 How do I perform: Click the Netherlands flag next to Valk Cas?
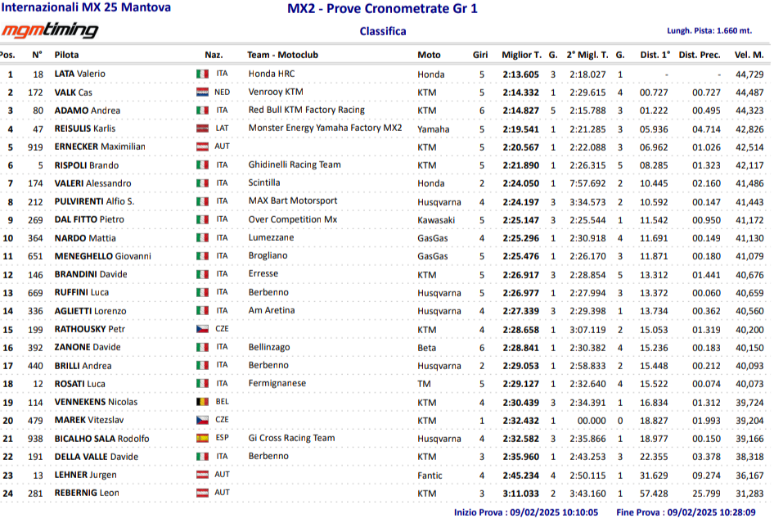(x=202, y=92)
